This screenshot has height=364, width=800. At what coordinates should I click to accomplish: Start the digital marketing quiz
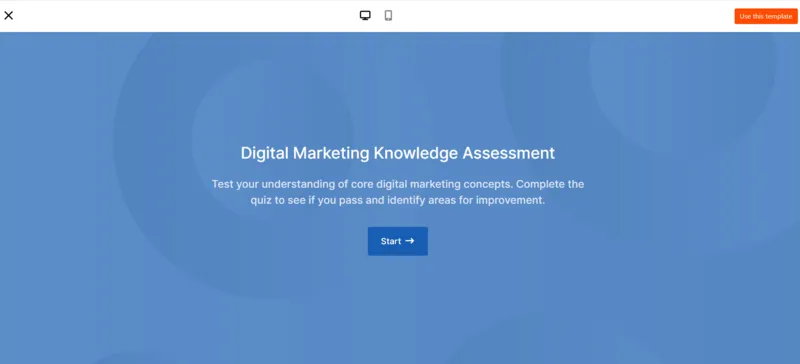pos(397,241)
